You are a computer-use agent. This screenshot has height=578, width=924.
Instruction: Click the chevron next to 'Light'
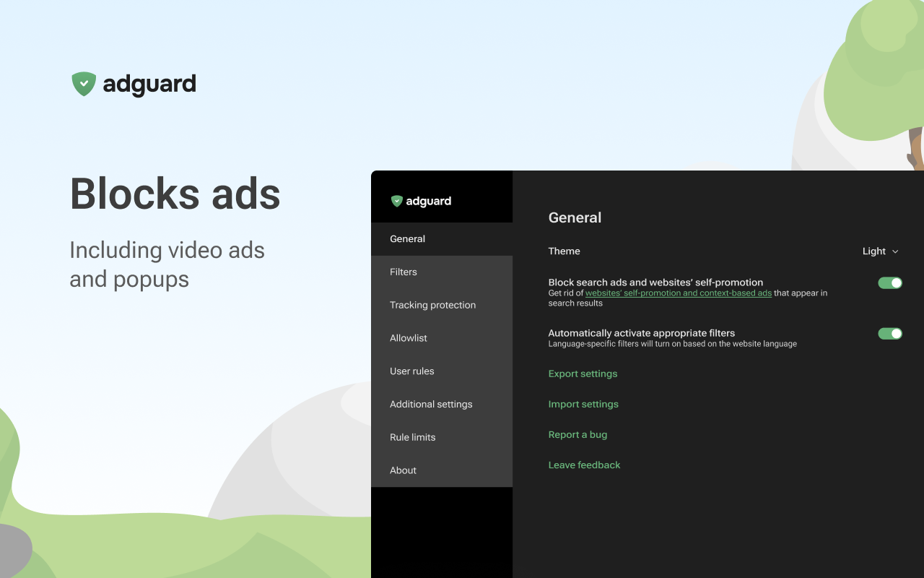(895, 251)
